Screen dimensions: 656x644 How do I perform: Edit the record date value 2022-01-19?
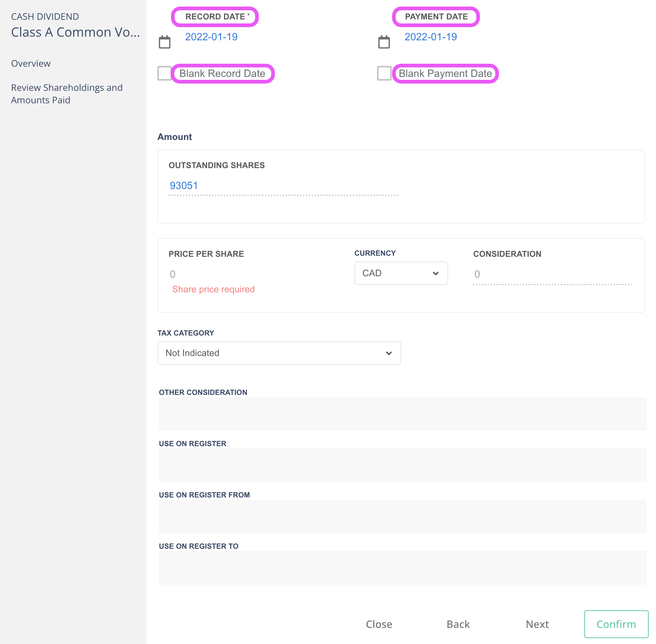coord(211,37)
